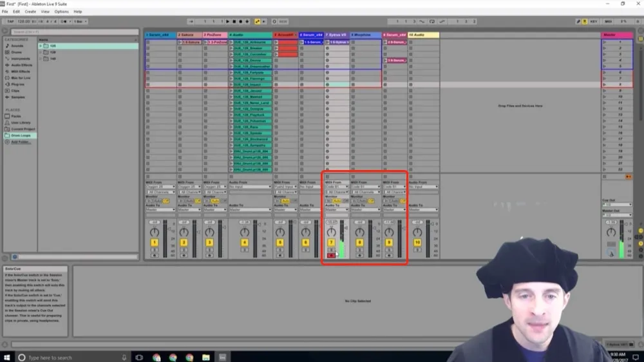Select the Sounds category in the browser

point(17,46)
